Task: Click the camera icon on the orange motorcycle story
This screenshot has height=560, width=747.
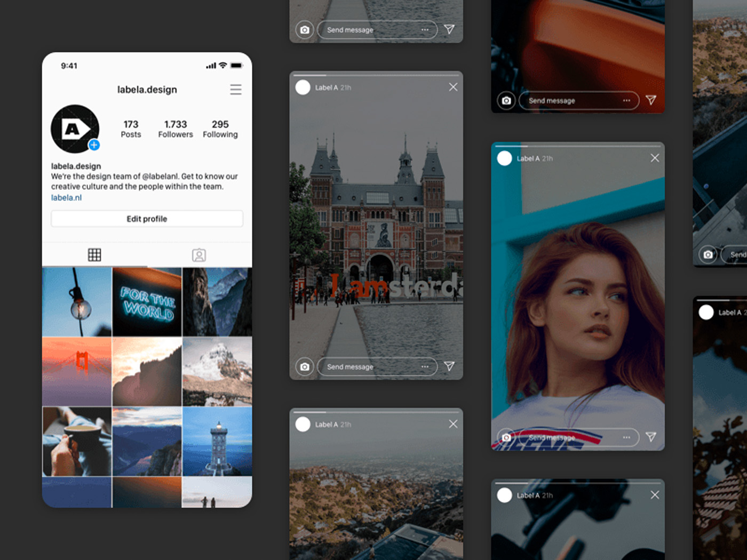Action: click(506, 101)
